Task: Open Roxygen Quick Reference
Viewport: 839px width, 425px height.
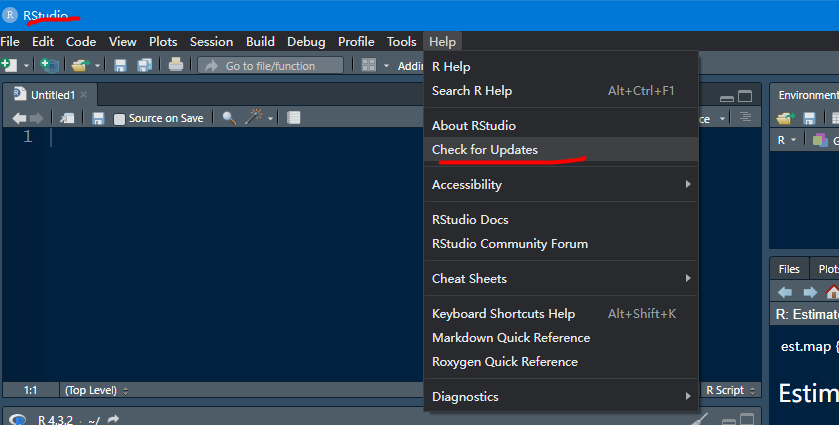Action: 561,362
